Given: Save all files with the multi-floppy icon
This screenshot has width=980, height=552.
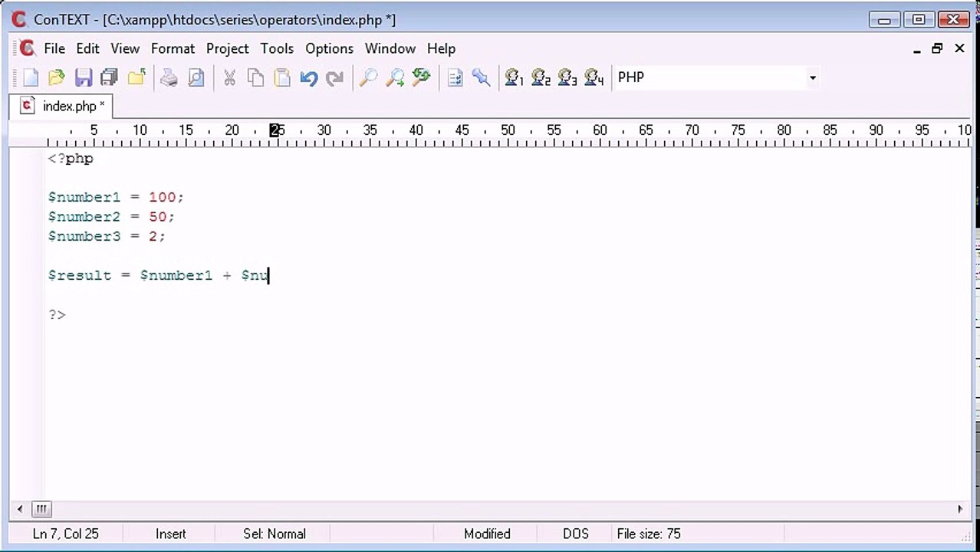Looking at the screenshot, I should click(x=109, y=77).
